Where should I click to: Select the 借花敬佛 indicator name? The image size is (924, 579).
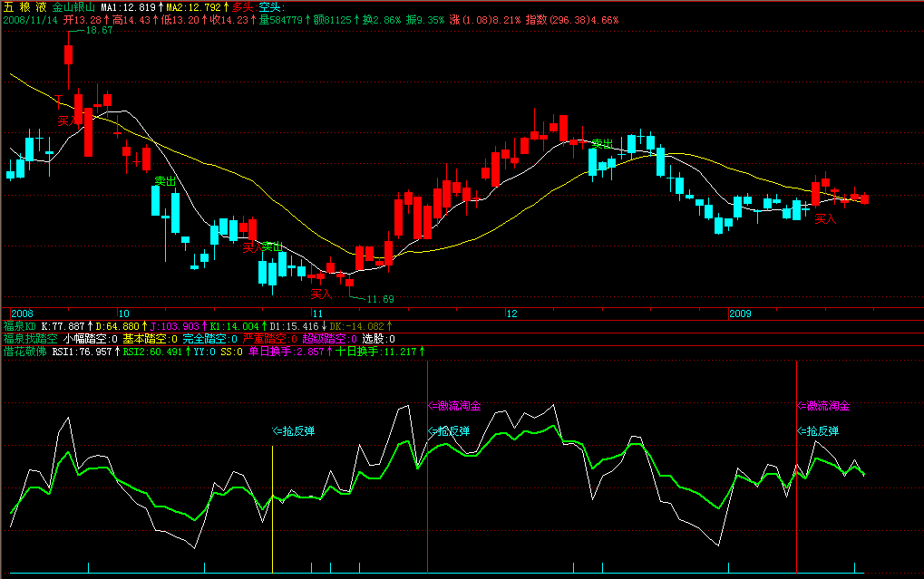pyautogui.click(x=24, y=352)
